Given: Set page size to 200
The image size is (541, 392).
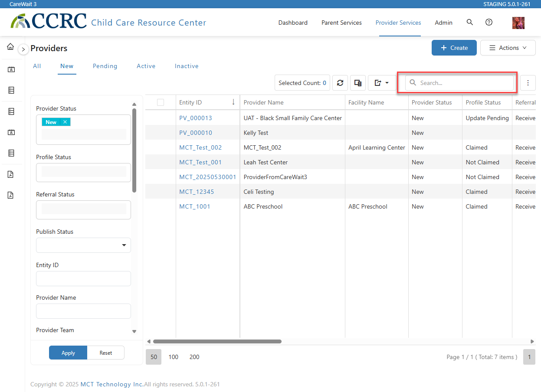Looking at the screenshot, I should tap(194, 357).
